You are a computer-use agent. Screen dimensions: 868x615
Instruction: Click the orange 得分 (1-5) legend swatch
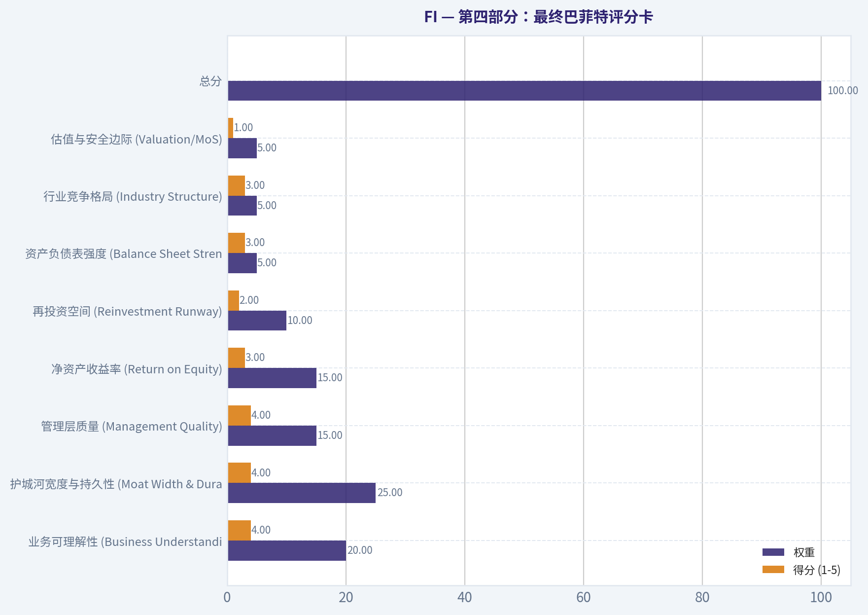tap(773, 570)
